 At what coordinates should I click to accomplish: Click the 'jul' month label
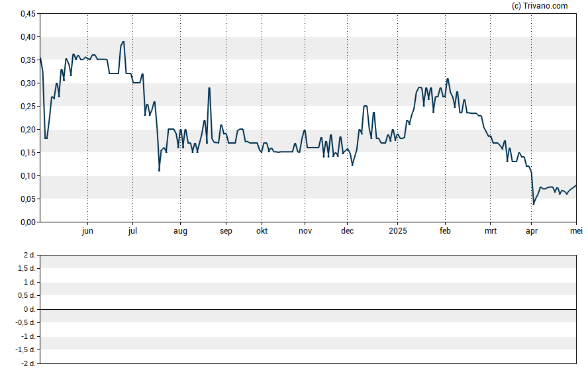pyautogui.click(x=132, y=231)
